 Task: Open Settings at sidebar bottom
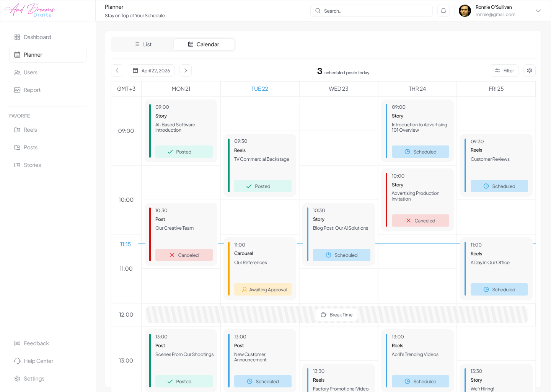tap(34, 379)
